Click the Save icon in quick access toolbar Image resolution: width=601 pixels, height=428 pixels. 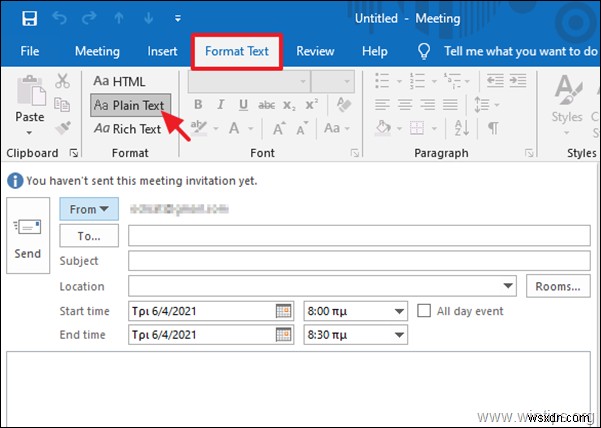pos(30,18)
